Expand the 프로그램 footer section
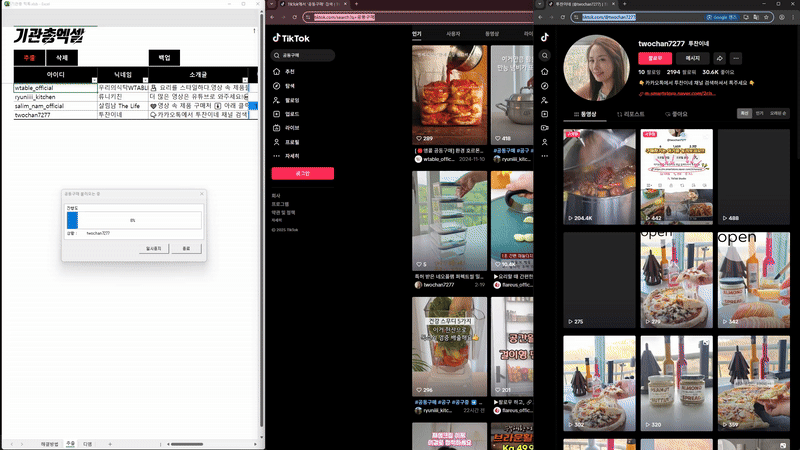This screenshot has height=450, width=800. [x=280, y=204]
